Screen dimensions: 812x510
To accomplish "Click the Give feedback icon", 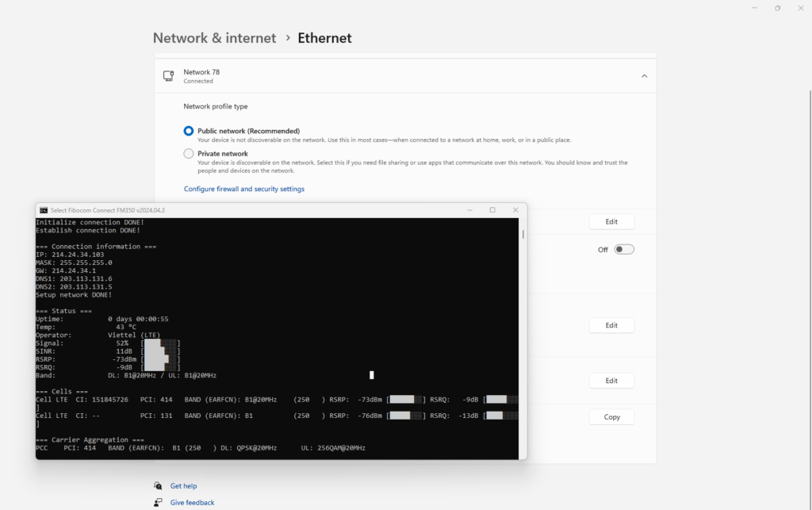I will [158, 502].
